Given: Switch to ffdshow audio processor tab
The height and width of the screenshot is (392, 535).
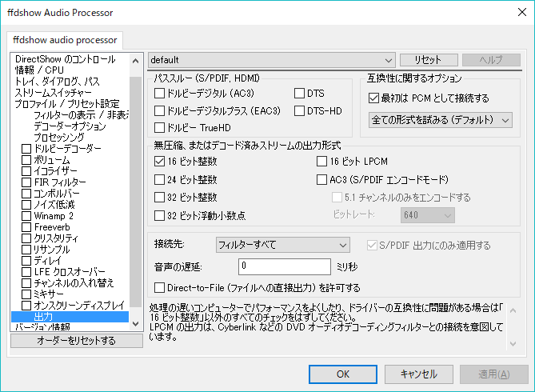Looking at the screenshot, I should pyautogui.click(x=65, y=40).
